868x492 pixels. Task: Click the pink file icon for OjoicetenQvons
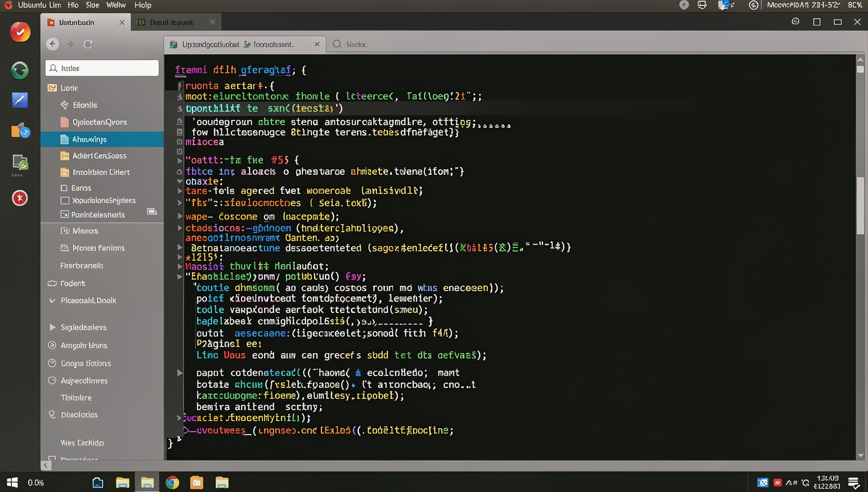tap(65, 122)
